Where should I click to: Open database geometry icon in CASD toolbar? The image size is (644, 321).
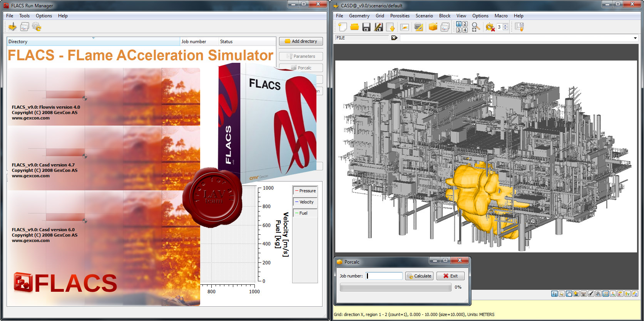[x=418, y=27]
